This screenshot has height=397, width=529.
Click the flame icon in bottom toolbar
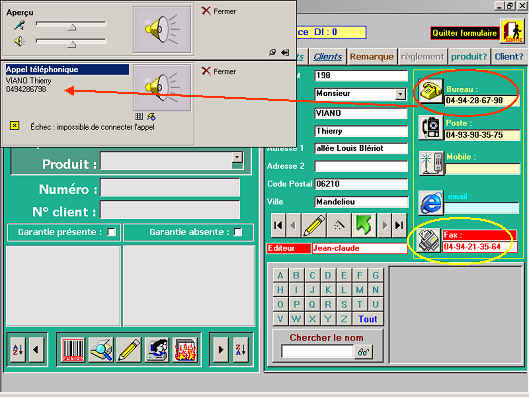click(x=185, y=350)
